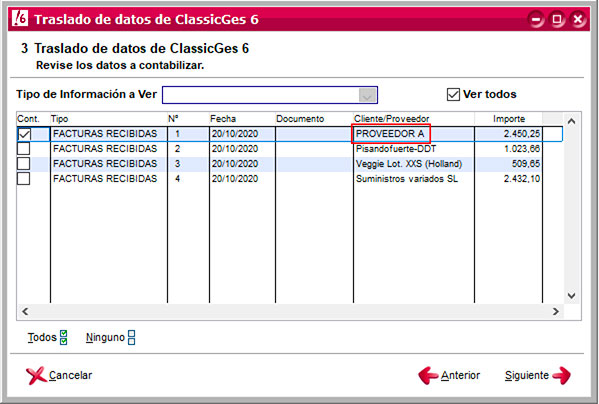
Task: Check the Cont. box for Suministros variados SL
Action: (24, 178)
